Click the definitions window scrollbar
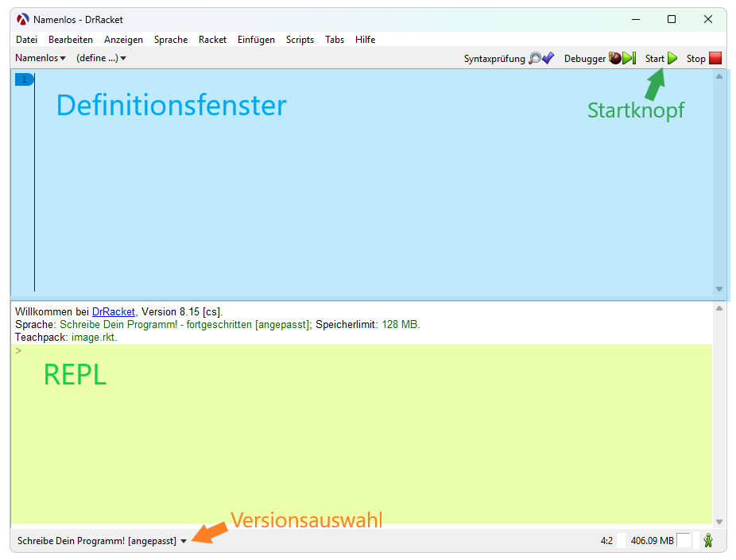Screen dimensions: 736x560 point(719,183)
